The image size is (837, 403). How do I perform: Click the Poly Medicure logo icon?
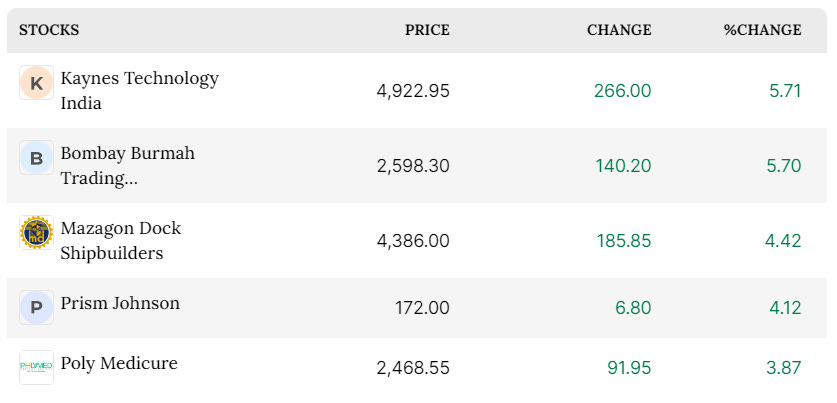pyautogui.click(x=36, y=367)
